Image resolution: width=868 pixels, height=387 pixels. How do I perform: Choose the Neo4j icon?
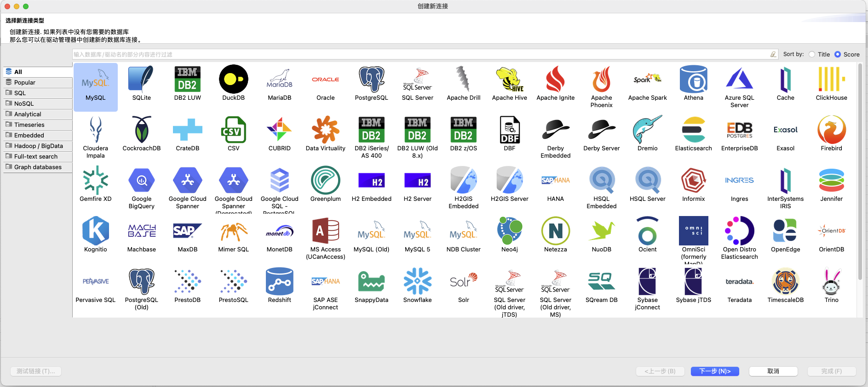pyautogui.click(x=510, y=231)
